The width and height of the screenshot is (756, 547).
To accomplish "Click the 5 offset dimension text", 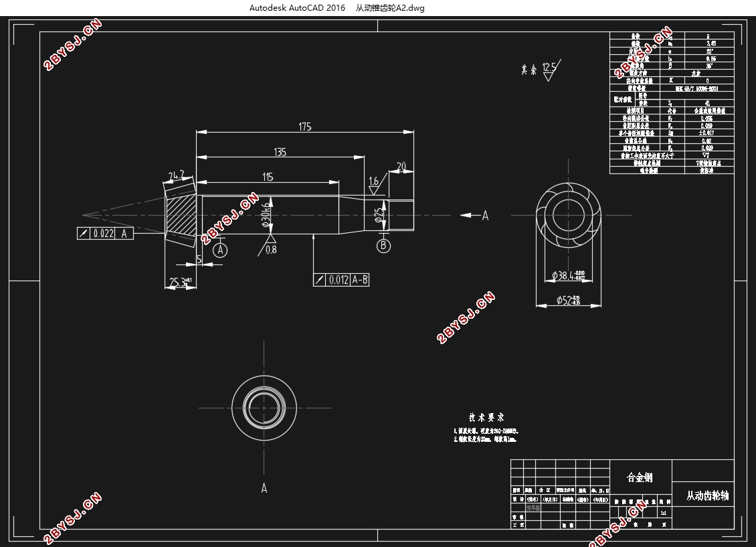I will coord(199,260).
